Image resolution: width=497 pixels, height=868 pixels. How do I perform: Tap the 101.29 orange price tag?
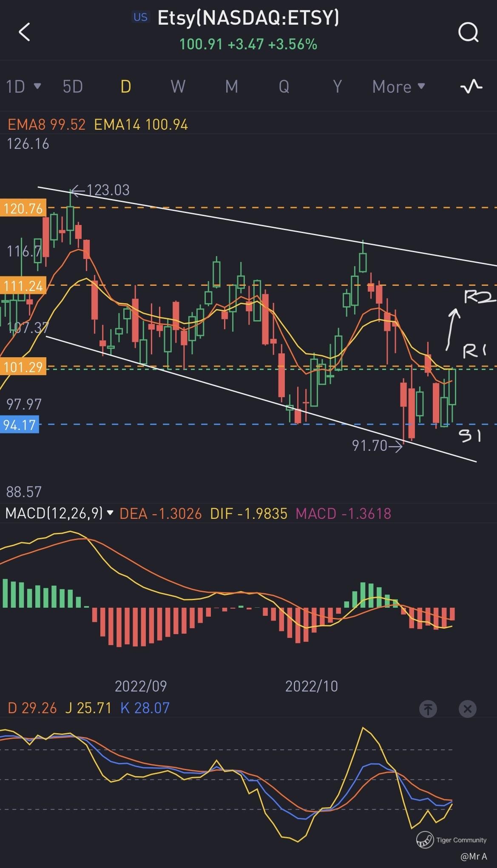click(x=23, y=367)
